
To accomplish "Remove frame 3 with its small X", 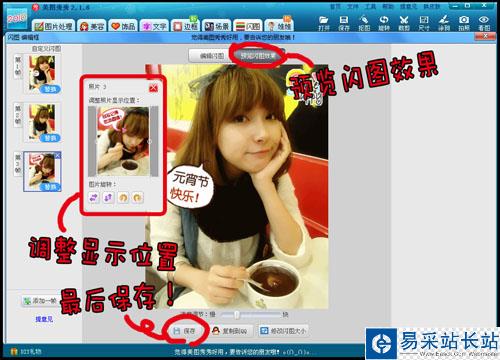I will pyautogui.click(x=58, y=155).
